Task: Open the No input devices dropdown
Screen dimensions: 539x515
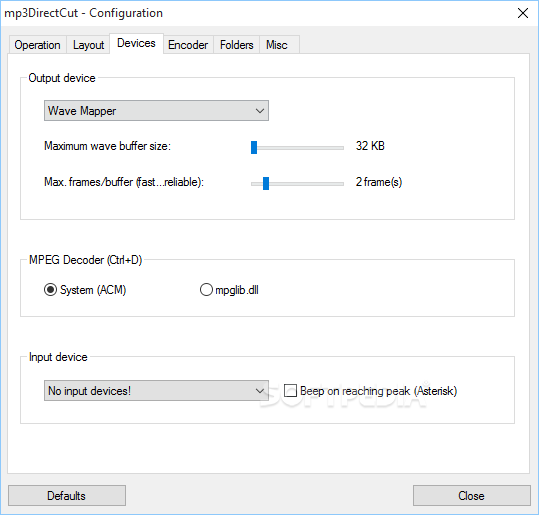Action: [156, 391]
